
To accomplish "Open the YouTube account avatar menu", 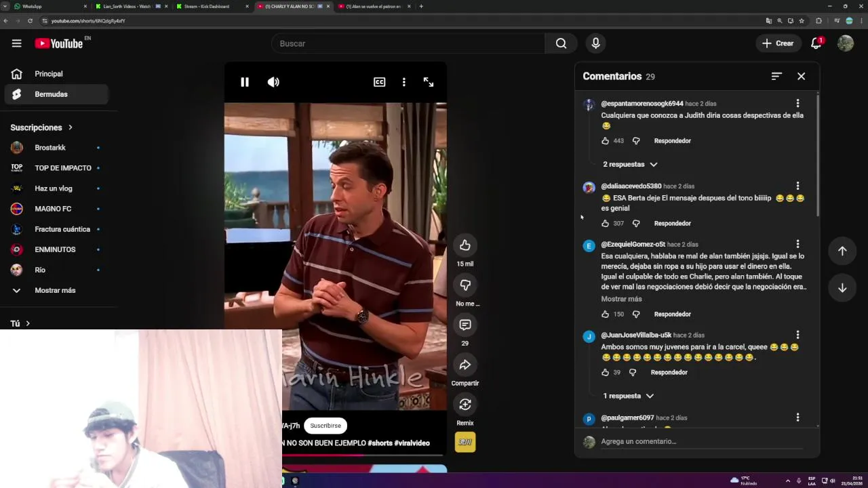I will click(845, 43).
